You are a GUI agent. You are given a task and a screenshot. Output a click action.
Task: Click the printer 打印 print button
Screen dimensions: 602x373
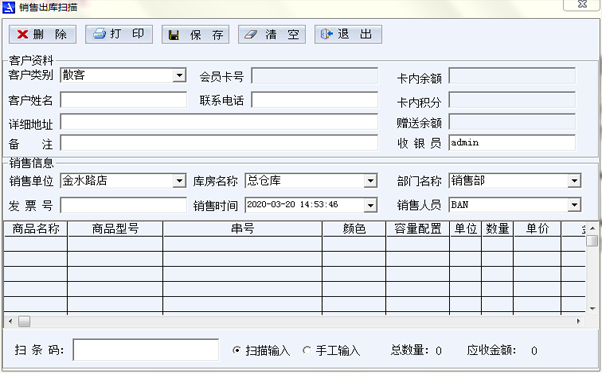[119, 35]
